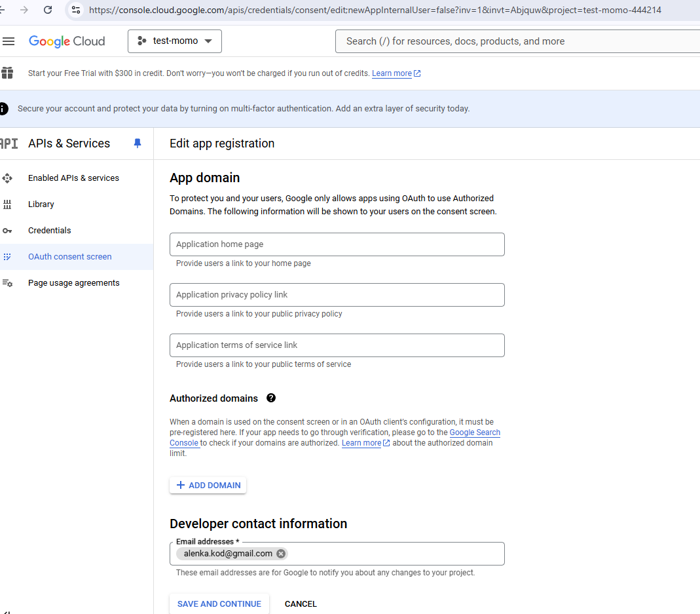Click the Application privacy policy link field
Viewport: 700px width, 614px height.
click(x=337, y=295)
